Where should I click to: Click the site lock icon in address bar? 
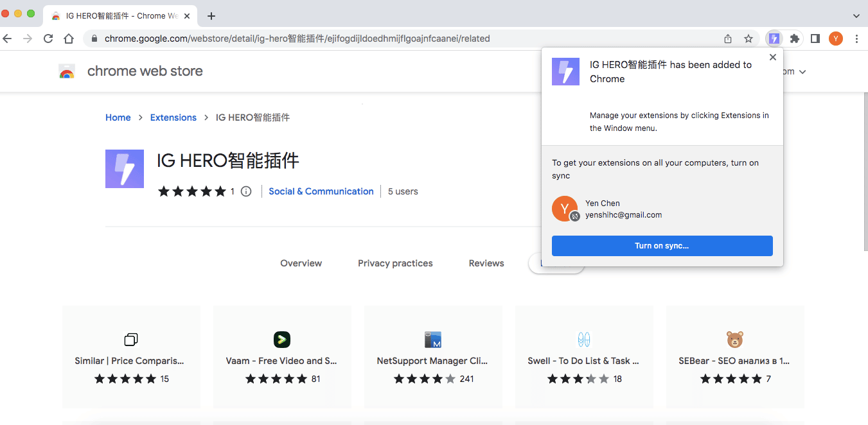click(94, 39)
